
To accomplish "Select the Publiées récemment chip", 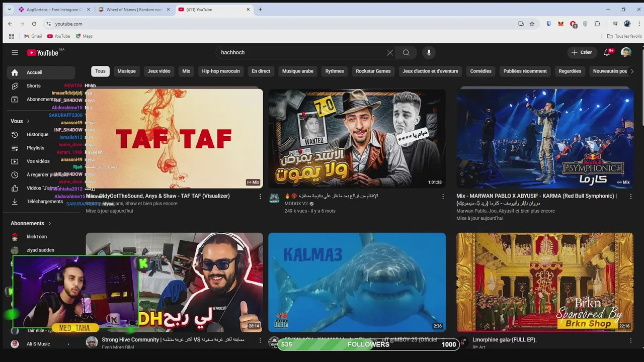I will (x=525, y=71).
